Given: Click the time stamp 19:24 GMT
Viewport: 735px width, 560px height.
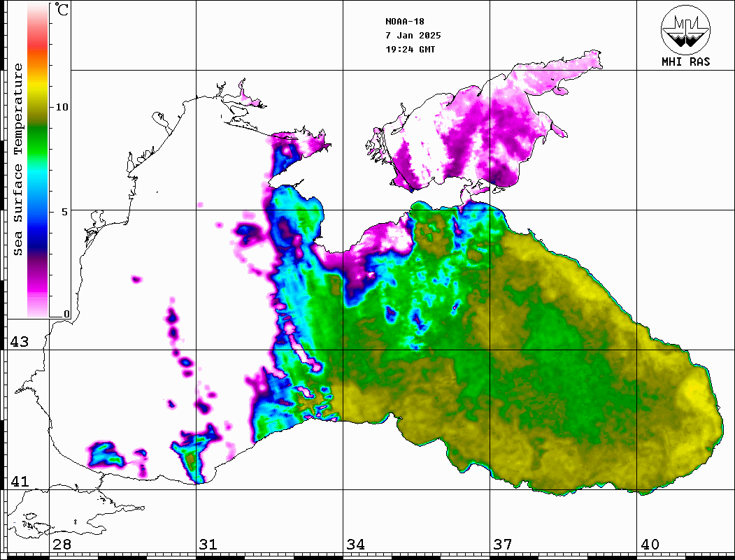Looking at the screenshot, I should [410, 49].
